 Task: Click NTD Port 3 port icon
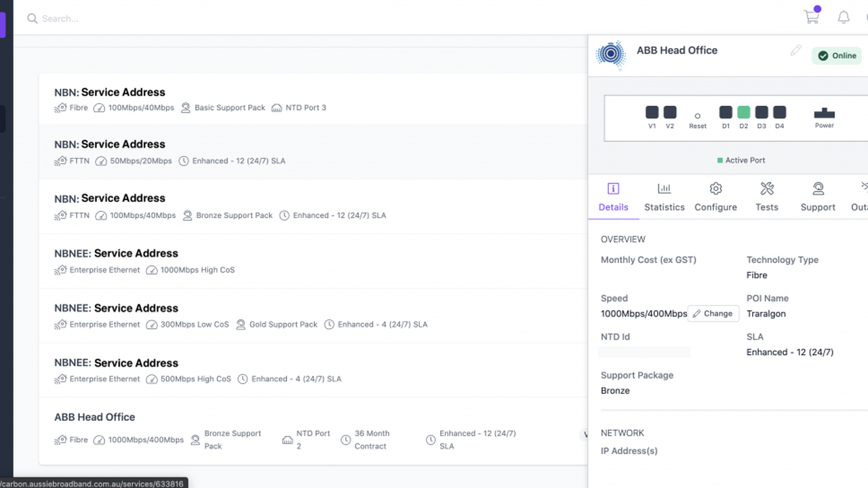point(277,108)
